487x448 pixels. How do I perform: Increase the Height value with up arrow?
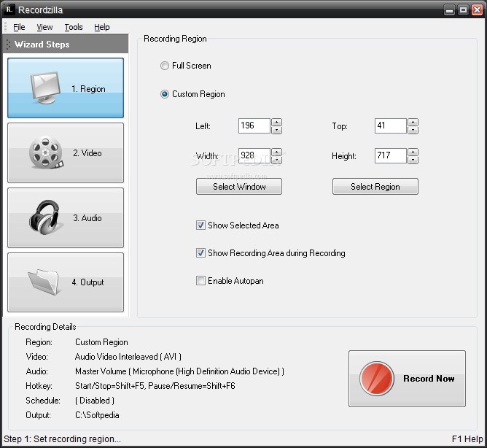(413, 152)
